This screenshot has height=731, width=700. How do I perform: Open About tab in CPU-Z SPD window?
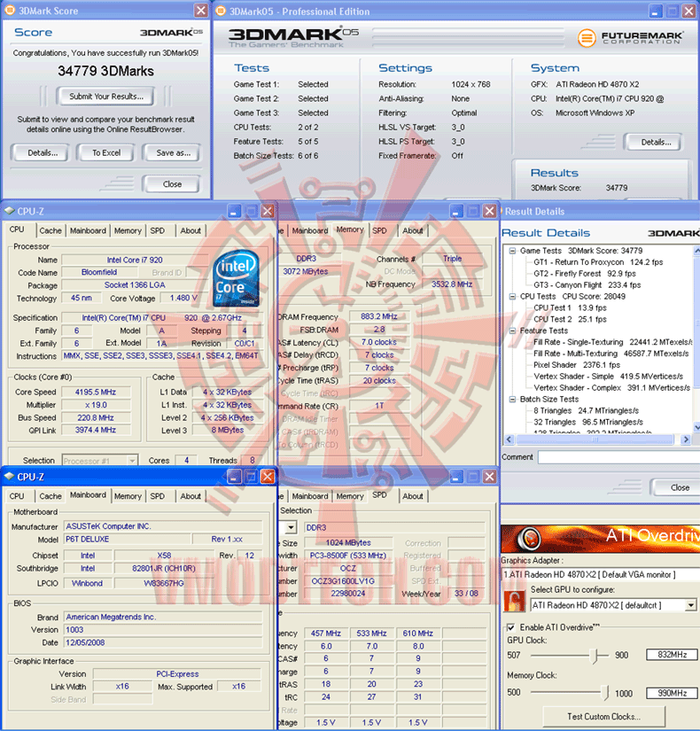pos(413,496)
